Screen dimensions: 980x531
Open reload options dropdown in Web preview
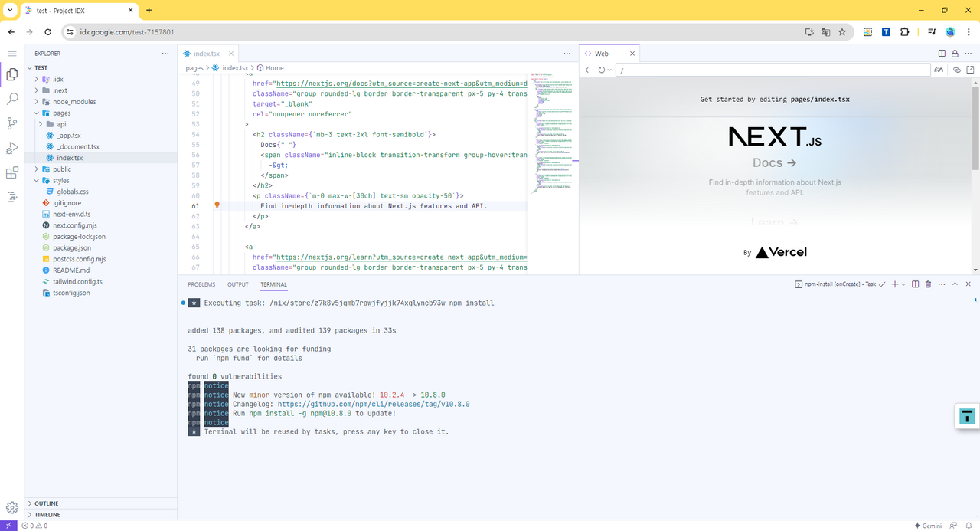[x=609, y=70]
